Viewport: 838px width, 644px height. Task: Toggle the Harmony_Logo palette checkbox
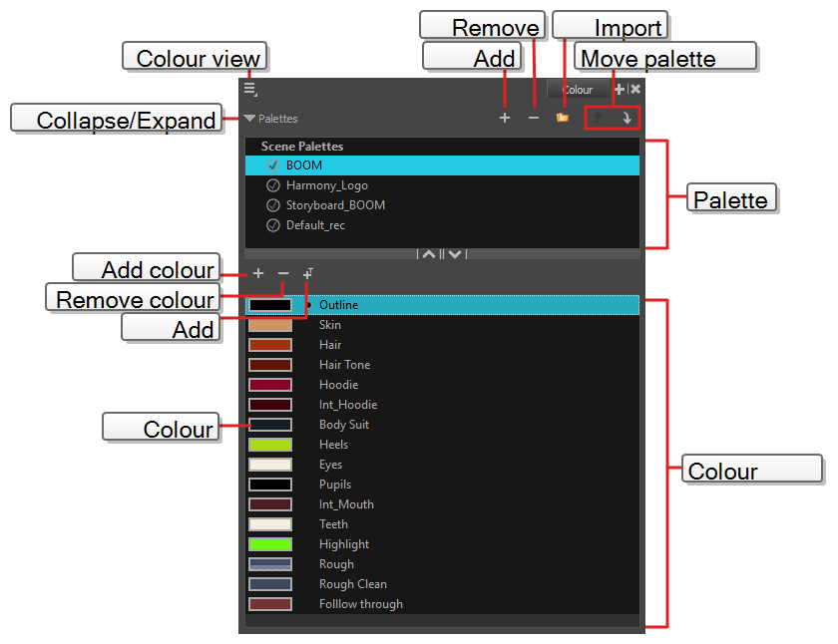272,185
